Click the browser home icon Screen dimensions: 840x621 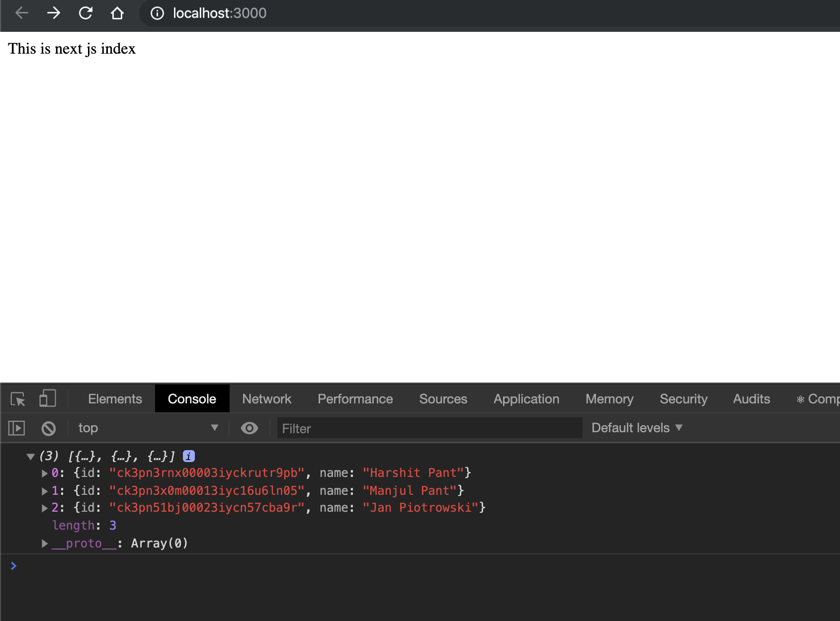click(118, 13)
